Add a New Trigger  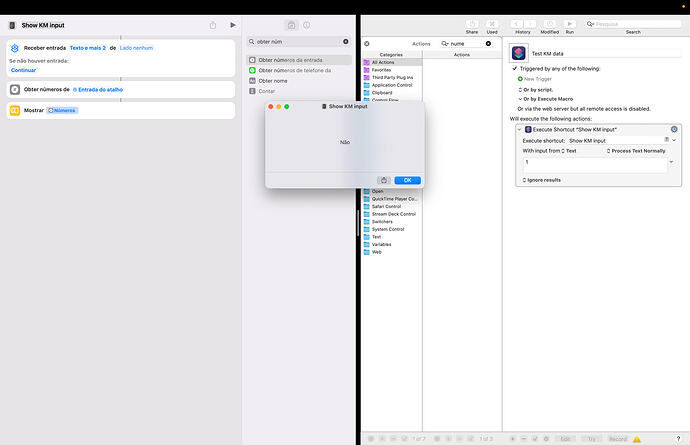click(535, 79)
